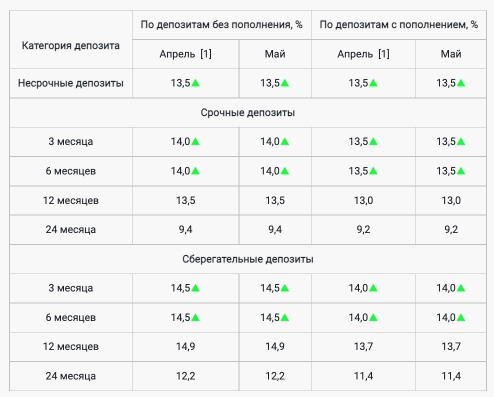This screenshot has width=494, height=397.
Task: Open footnote [1] in the с пополнением Апрель header
Action: pos(384,54)
